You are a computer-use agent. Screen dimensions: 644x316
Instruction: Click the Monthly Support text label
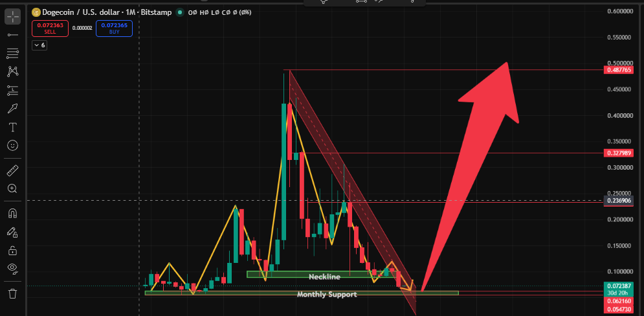pos(327,294)
